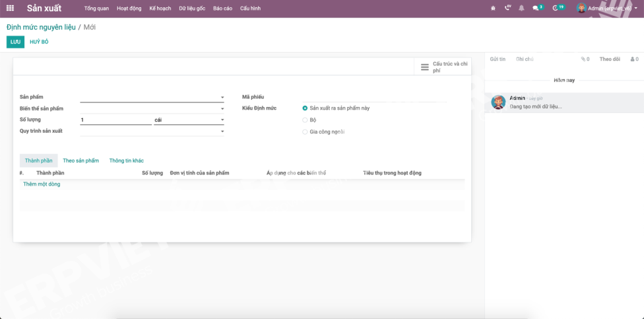The image size is (644, 319).
Task: Open the activities clock icon
Action: (556, 8)
